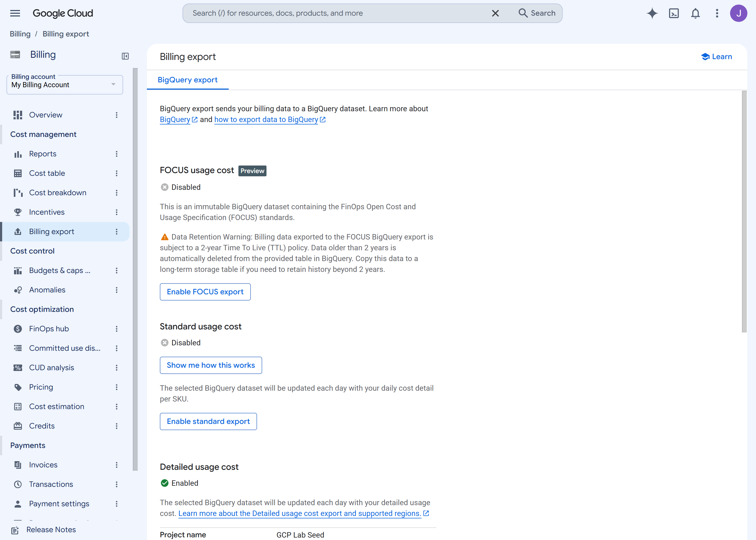Click the Billing export upload icon
Image resolution: width=756 pixels, height=540 pixels.
[x=18, y=232]
